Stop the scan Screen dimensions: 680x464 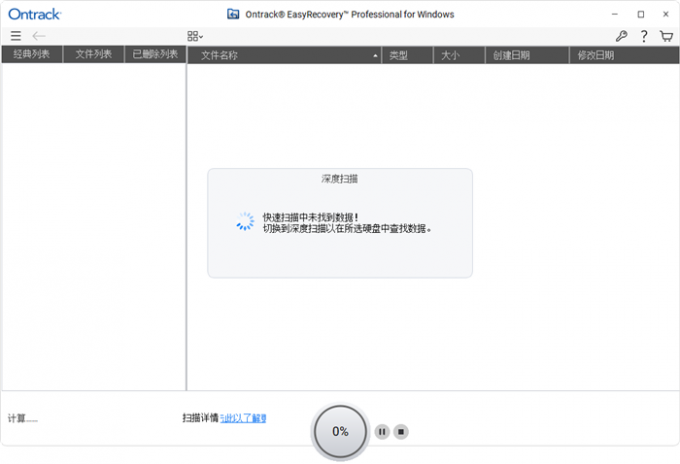(401, 431)
